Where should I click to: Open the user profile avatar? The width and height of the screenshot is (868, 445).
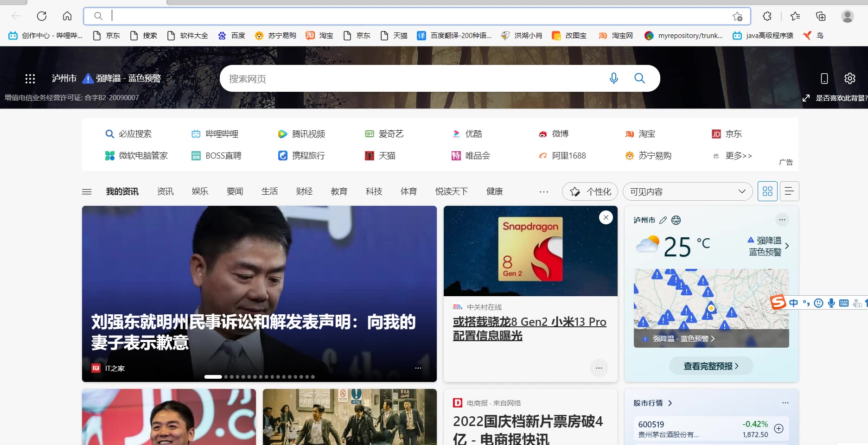(x=848, y=16)
